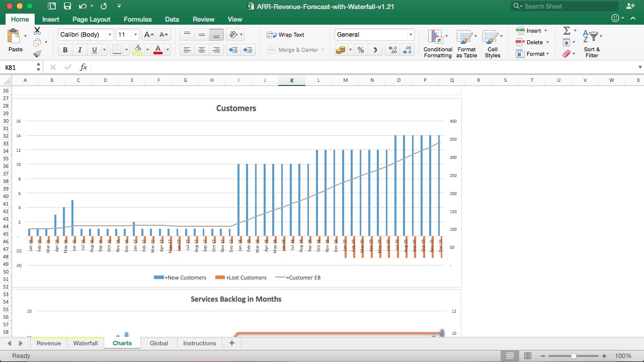Screen dimensions: 644x362
Task: Switch to the Waterfall sheet tab
Action: (85, 343)
